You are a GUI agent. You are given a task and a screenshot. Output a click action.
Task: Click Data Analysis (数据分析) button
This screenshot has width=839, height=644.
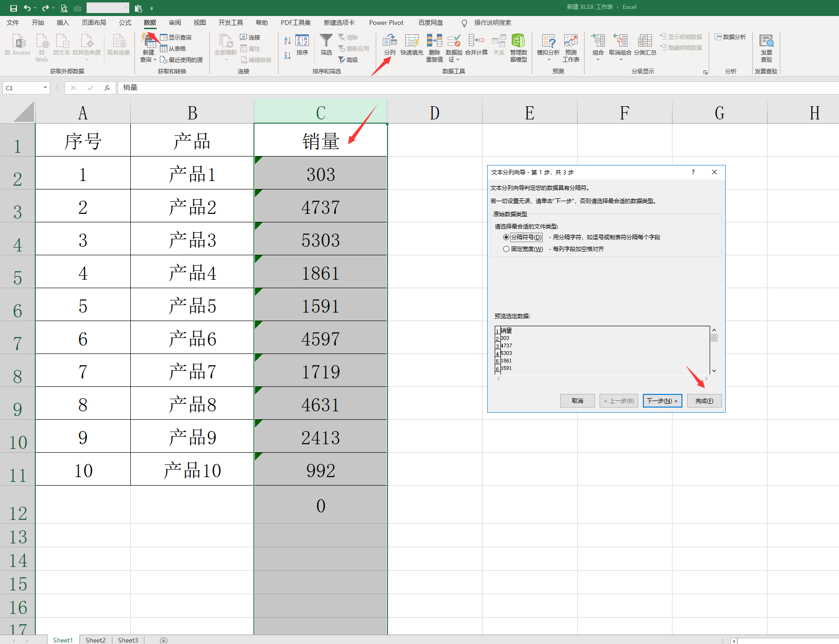click(730, 37)
